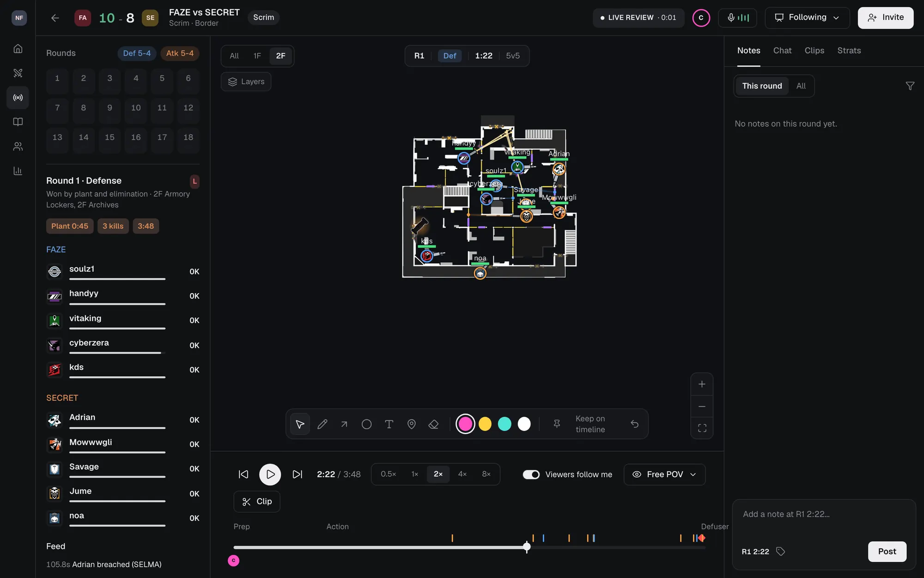924x578 pixels.
Task: Toggle Viewers follow me switch
Action: 531,474
